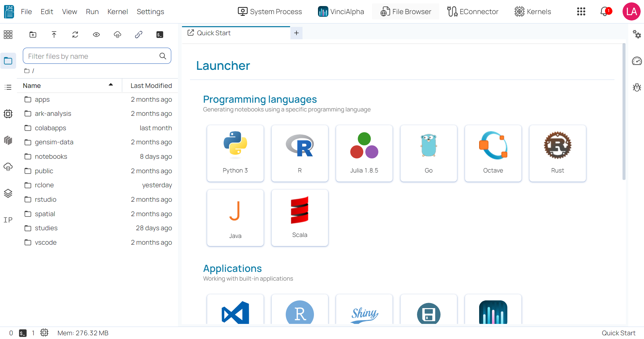This screenshot has height=339, width=644.
Task: Open the gauge icon on right sidebar
Action: [x=637, y=61]
